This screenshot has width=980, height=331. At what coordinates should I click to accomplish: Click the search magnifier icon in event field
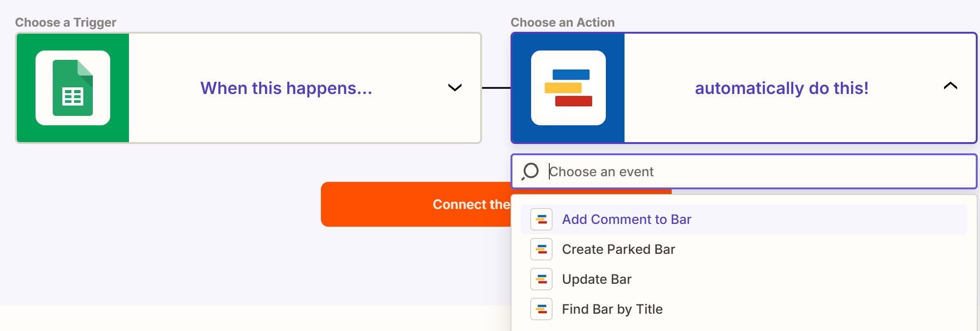530,172
